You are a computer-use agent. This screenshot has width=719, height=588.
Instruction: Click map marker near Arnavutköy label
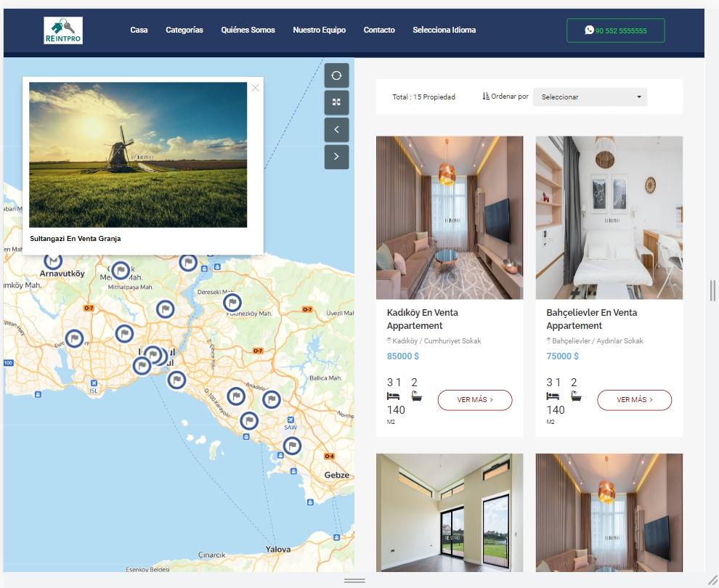coord(53,261)
